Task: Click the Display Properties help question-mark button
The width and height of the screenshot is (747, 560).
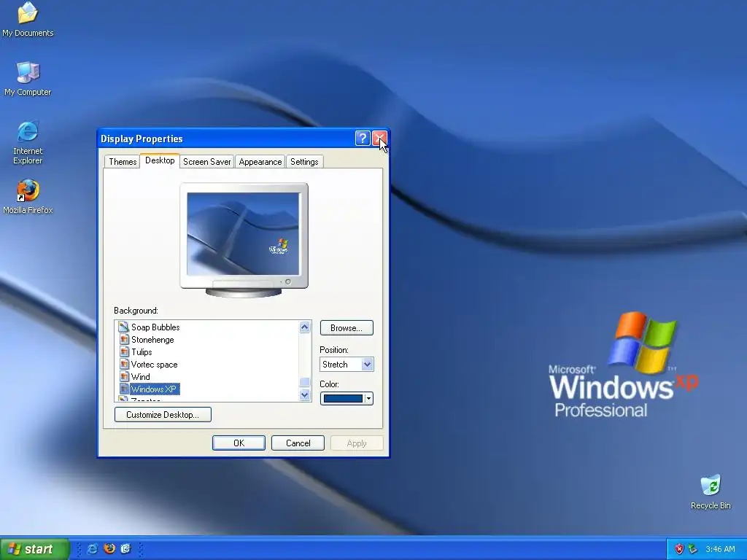Action: pyautogui.click(x=363, y=139)
